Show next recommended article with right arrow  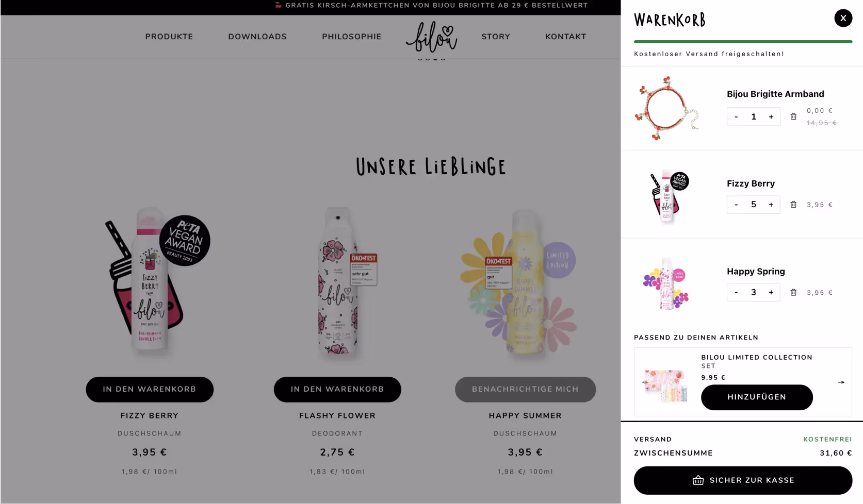point(841,382)
